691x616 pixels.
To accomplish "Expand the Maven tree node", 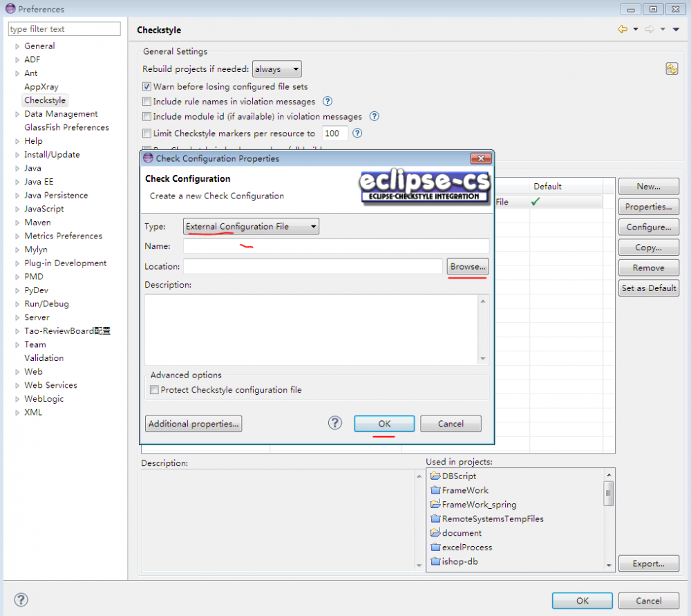I will (x=17, y=223).
